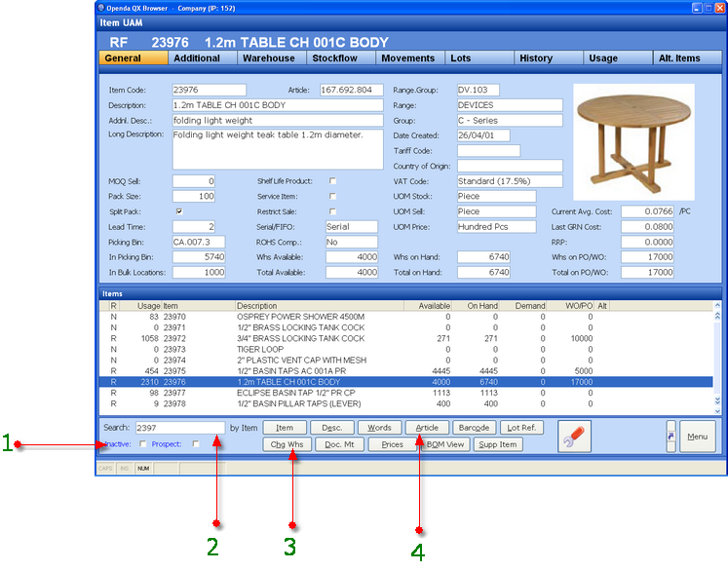Select row 1/2" BASIN PILLAR TAPS (LEVER)
Image resolution: width=728 pixels, height=571 pixels.
tap(406, 403)
